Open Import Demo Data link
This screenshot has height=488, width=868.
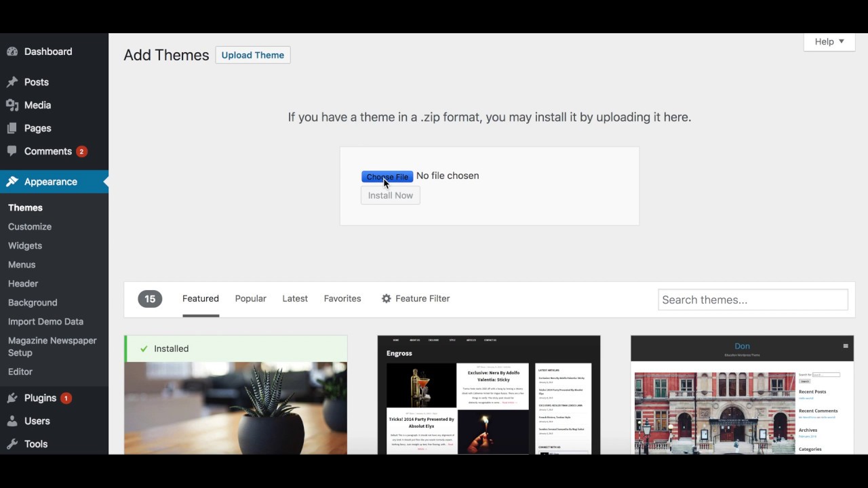[x=45, y=321]
